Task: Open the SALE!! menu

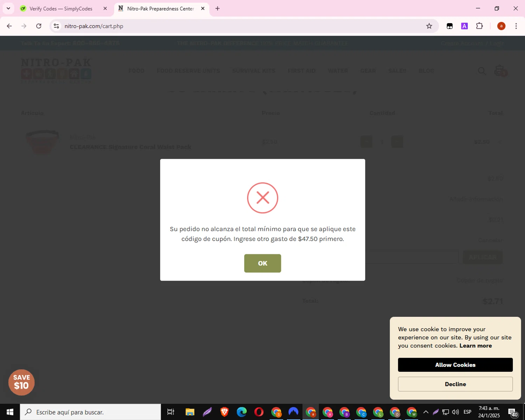Action: click(397, 71)
